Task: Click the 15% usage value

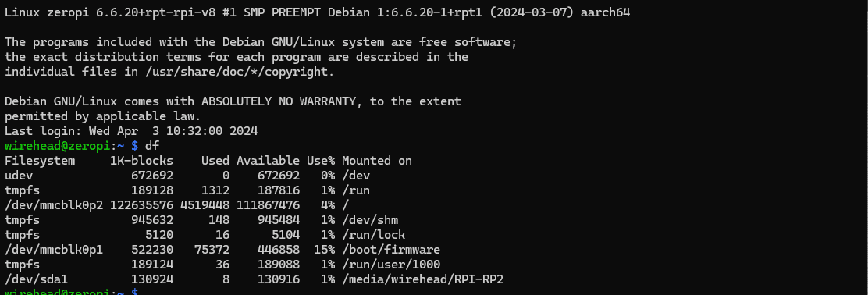Action: (x=325, y=250)
